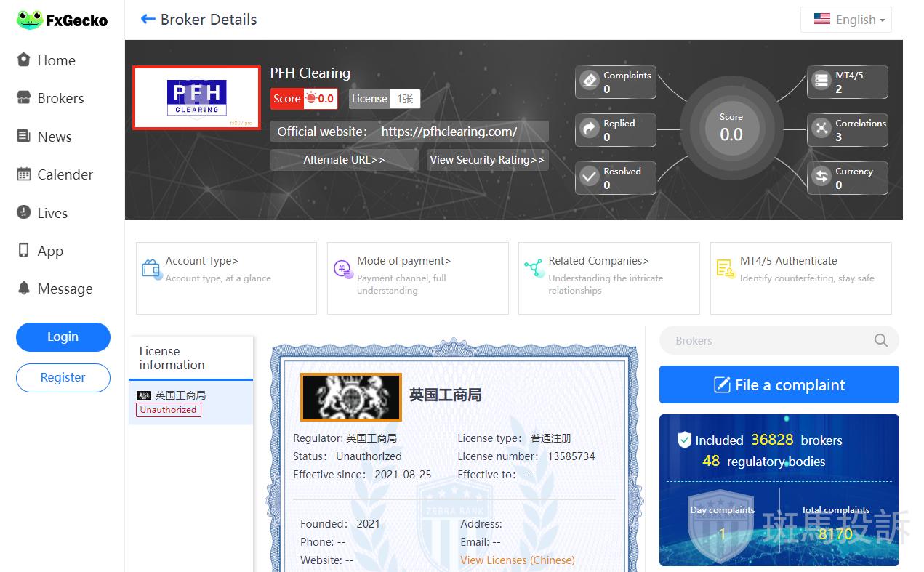
Task: Expand View Security Rating
Action: [486, 160]
